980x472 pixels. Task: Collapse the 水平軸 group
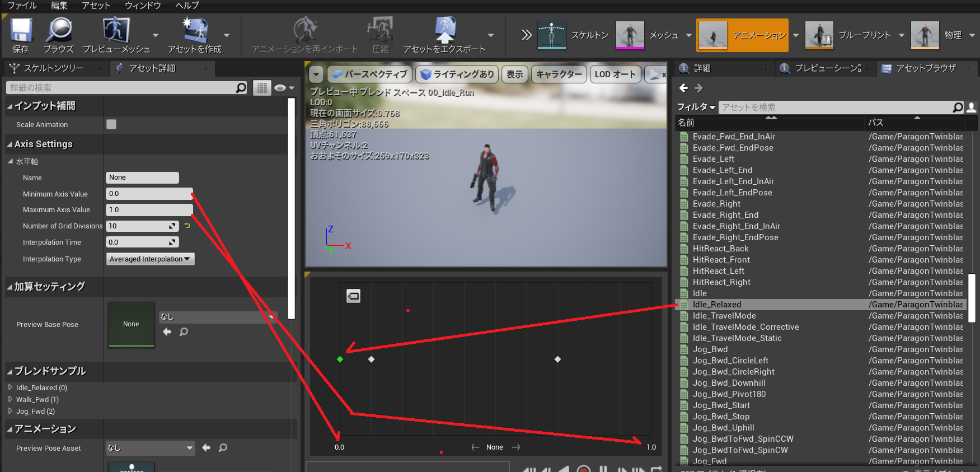(x=11, y=161)
